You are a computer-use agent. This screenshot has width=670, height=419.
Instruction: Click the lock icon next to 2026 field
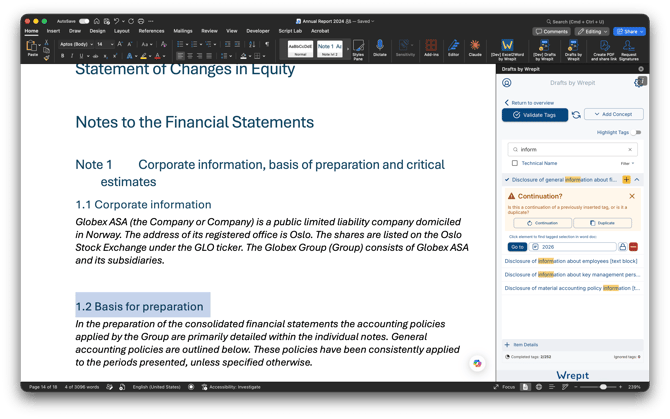[x=623, y=247]
